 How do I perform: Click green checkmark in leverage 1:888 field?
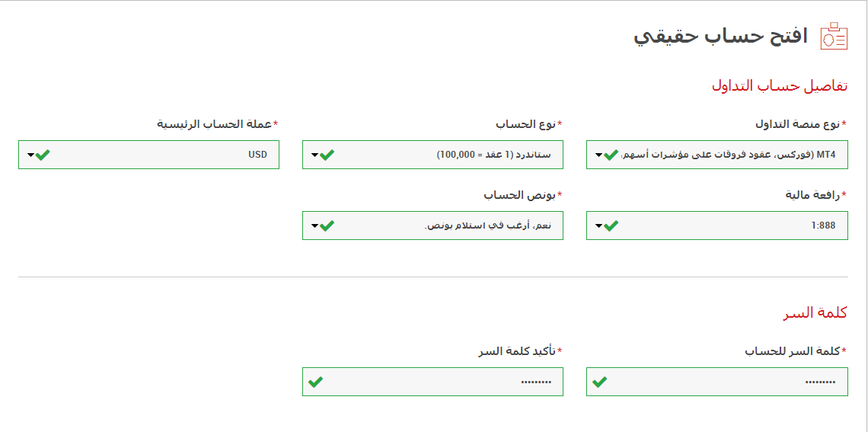tap(611, 226)
